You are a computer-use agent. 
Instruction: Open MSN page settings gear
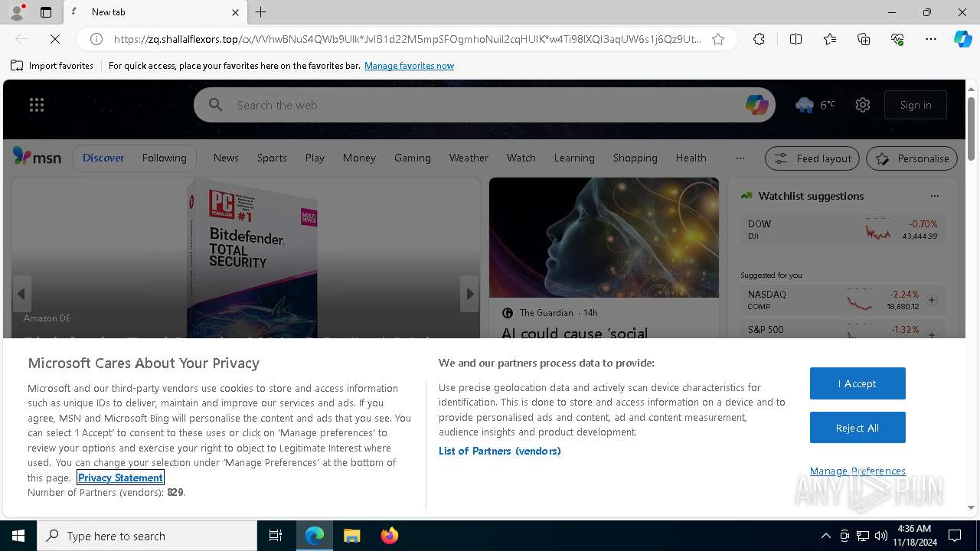point(863,105)
